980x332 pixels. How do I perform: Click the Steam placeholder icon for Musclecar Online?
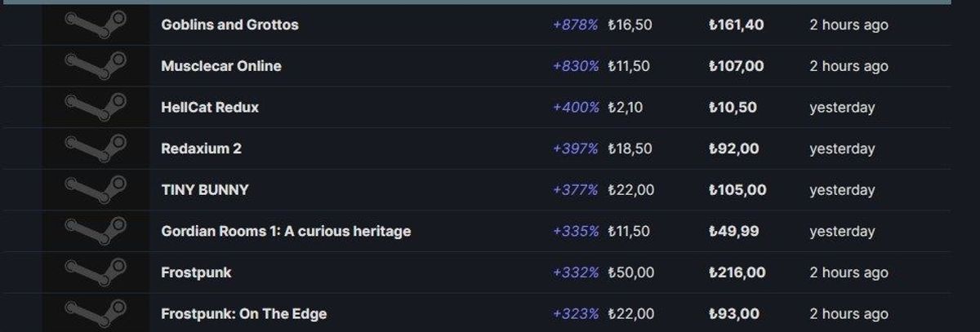[96, 66]
